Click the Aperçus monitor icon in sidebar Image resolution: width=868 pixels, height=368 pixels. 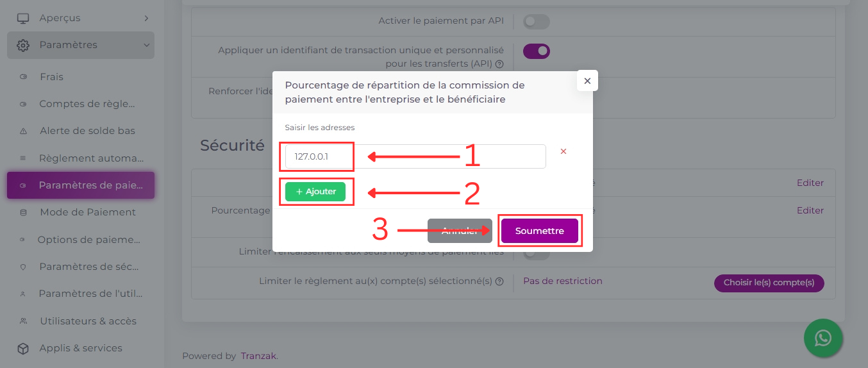[x=23, y=18]
